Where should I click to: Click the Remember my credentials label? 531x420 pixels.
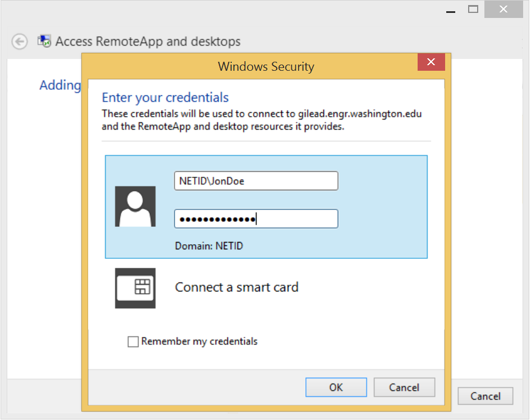click(199, 341)
